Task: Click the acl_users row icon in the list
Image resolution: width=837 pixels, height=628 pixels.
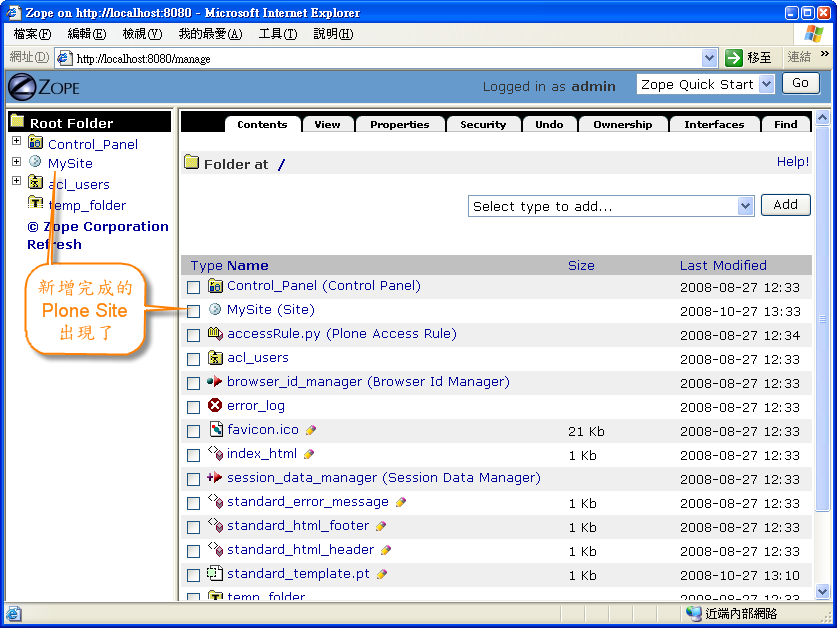Action: 215,358
